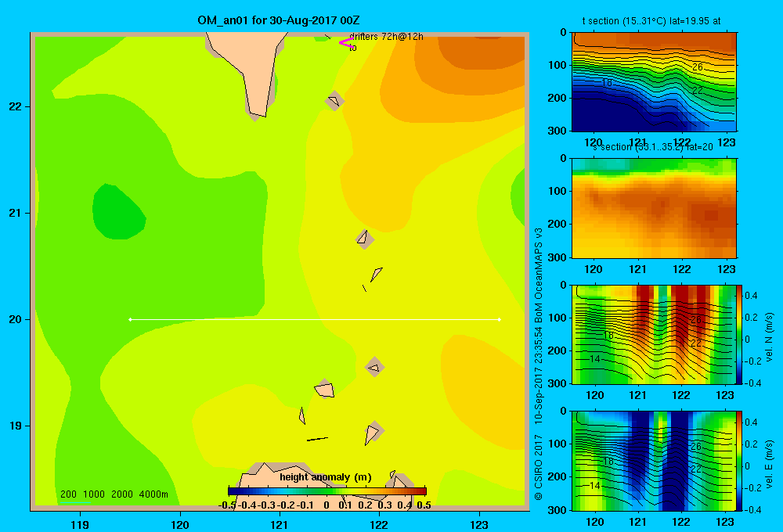Select the left endpoint of white section line

pos(130,319)
